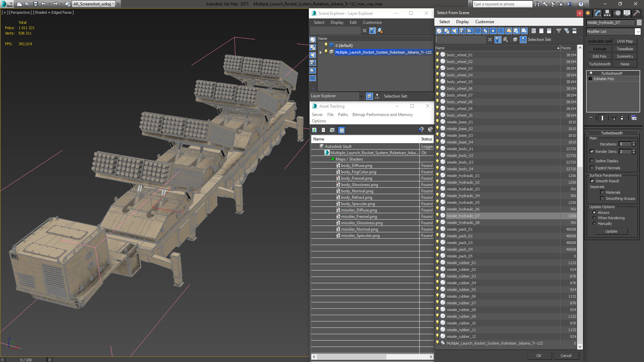Select When Rendering update option

coord(594,218)
